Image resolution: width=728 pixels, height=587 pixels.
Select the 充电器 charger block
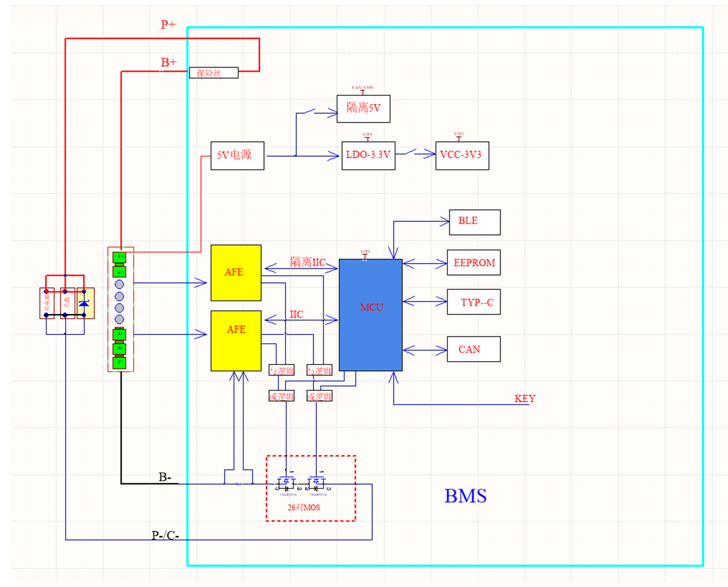click(47, 303)
